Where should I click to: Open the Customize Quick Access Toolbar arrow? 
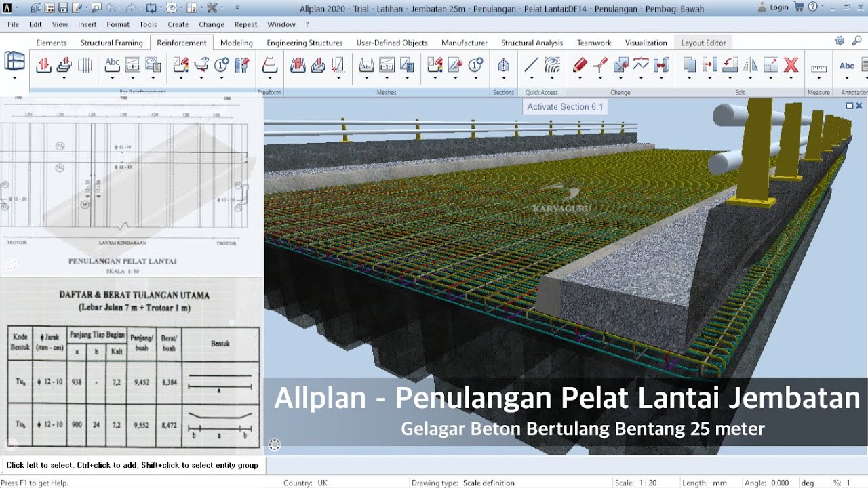(x=237, y=8)
